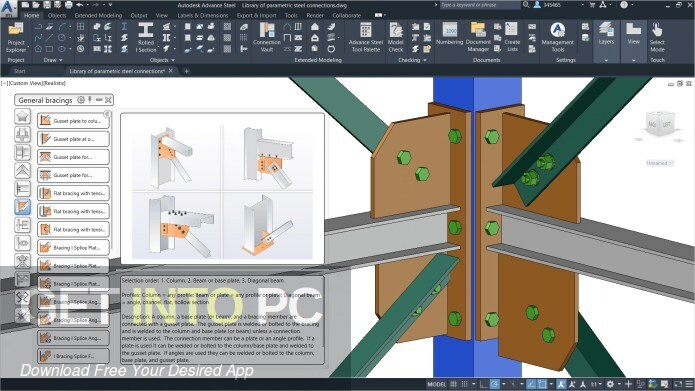The width and height of the screenshot is (695, 391).
Task: Select the Ellipse draw tool
Action: click(62, 49)
